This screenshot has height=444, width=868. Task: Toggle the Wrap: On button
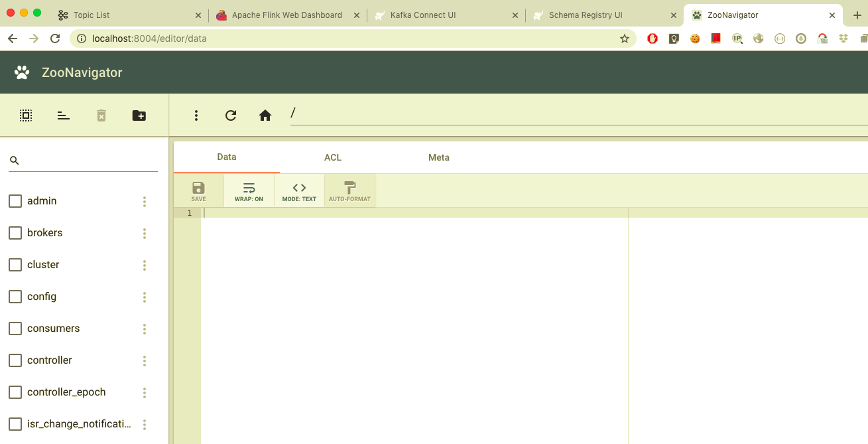[249, 191]
